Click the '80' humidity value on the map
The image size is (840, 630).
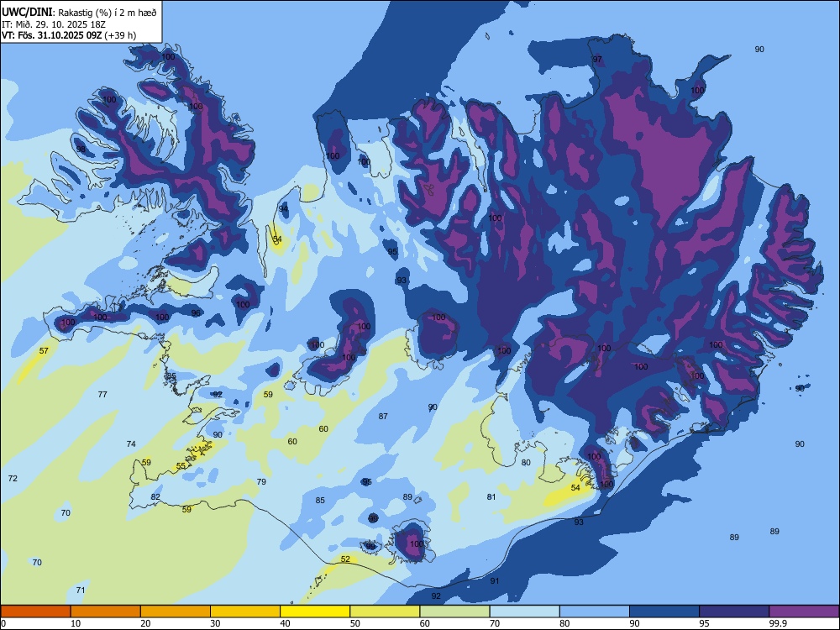click(526, 462)
